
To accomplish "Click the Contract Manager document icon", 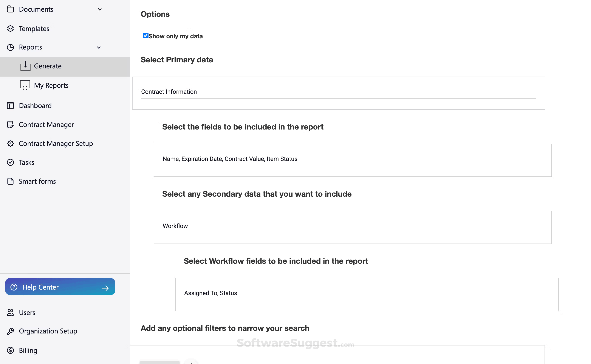I will 10,125.
